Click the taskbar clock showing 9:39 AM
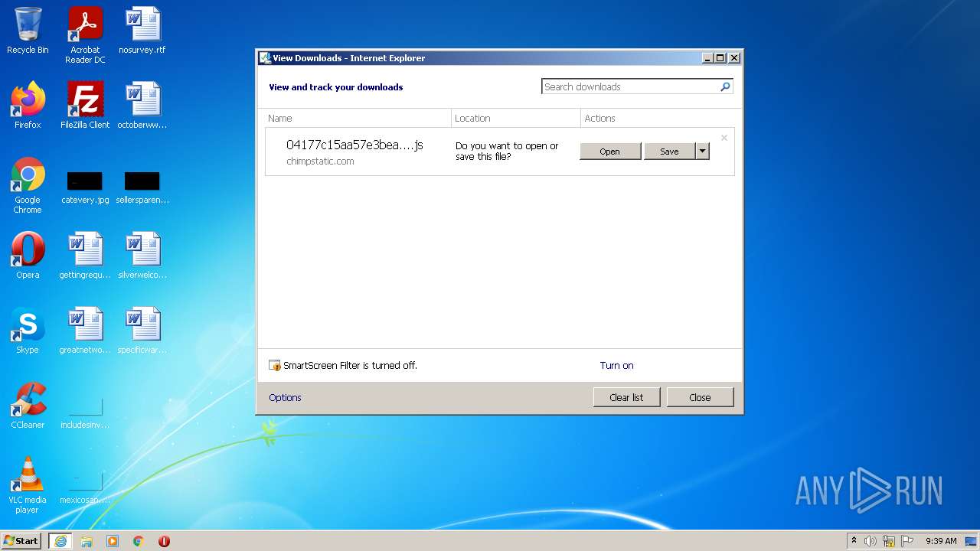980x551 pixels. point(941,541)
